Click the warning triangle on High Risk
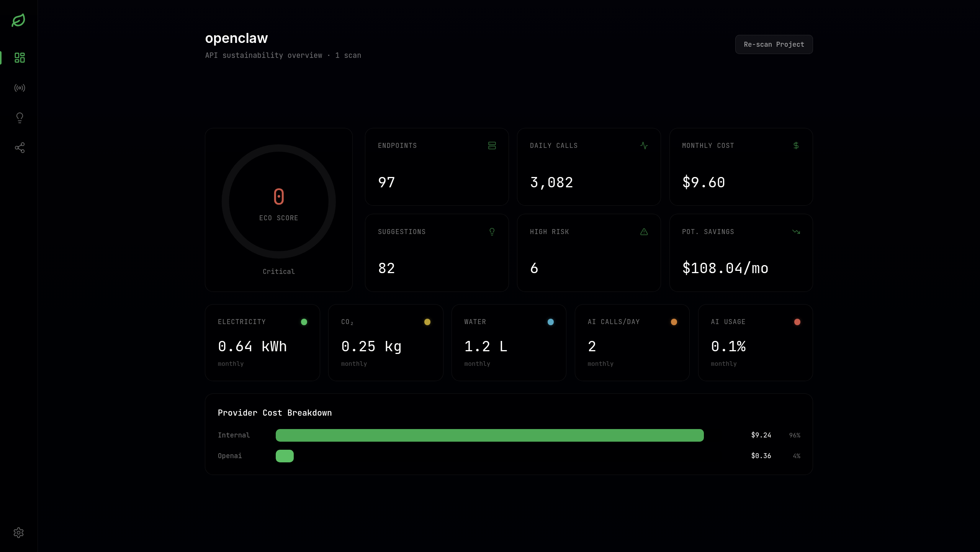 pos(644,232)
